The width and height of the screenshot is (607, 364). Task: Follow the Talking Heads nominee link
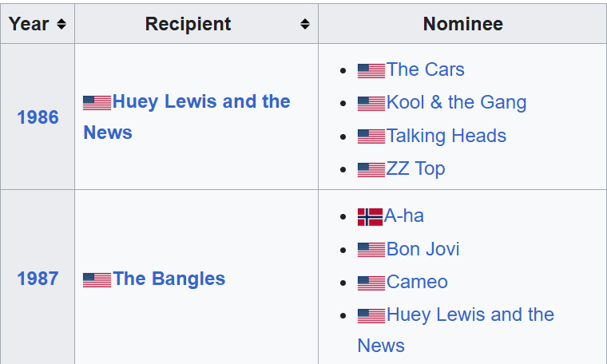coord(446,136)
